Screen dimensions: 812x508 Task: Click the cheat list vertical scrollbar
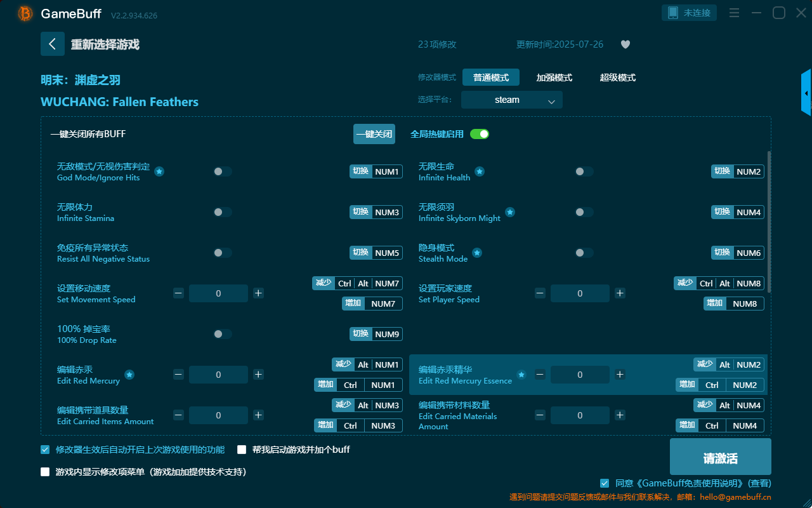pos(769,222)
